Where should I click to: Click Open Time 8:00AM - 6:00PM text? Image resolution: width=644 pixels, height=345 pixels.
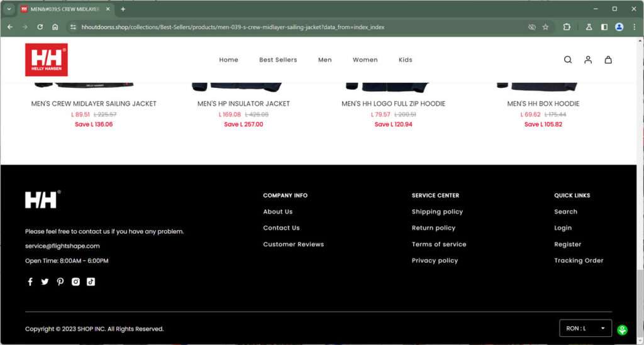67,261
